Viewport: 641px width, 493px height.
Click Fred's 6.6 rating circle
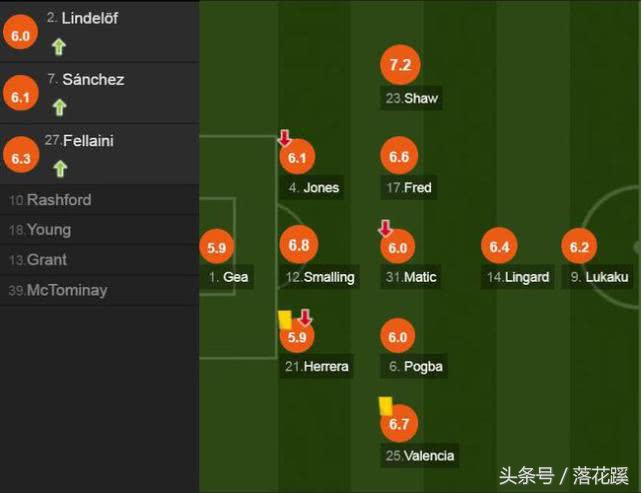point(399,157)
